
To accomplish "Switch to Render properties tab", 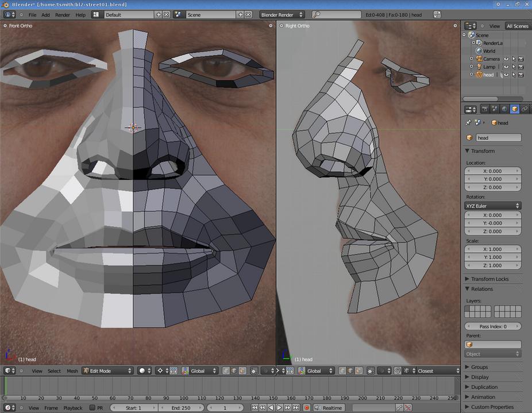I will click(485, 109).
